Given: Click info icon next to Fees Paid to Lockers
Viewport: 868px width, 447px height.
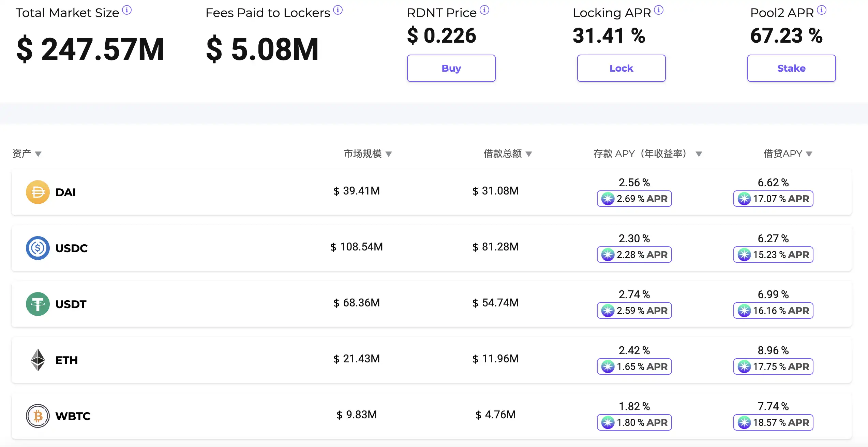Looking at the screenshot, I should tap(338, 10).
